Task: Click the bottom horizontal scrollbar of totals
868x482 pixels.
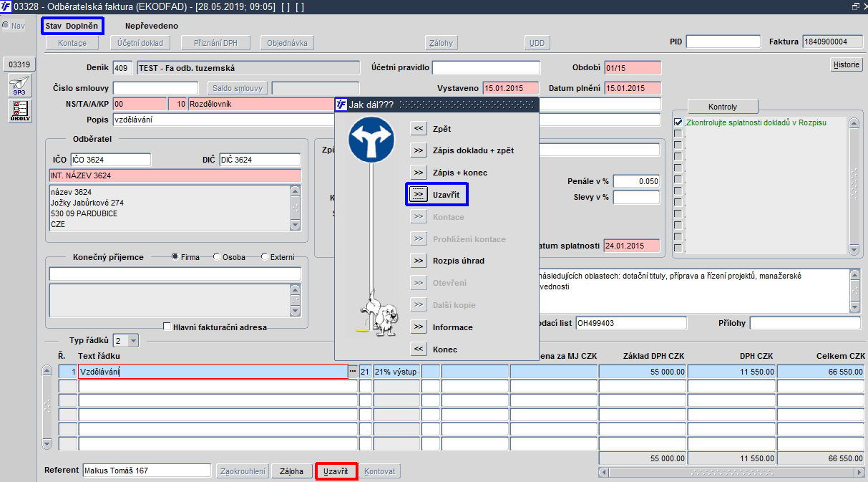Action: 730,472
